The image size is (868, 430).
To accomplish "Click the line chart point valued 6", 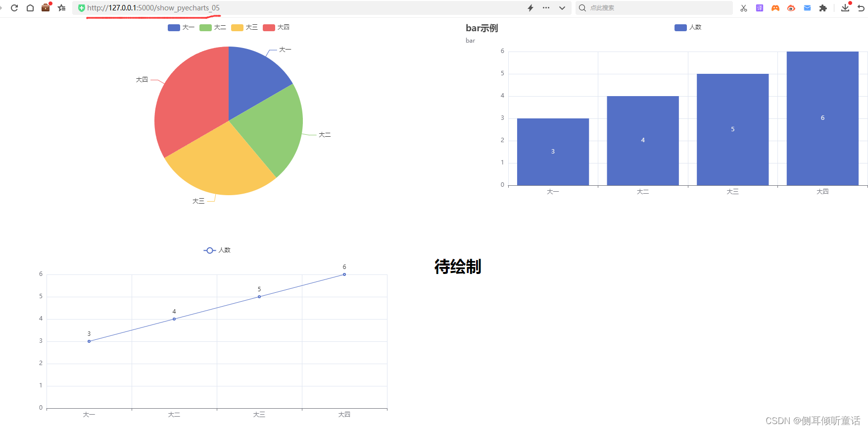I will coord(344,274).
